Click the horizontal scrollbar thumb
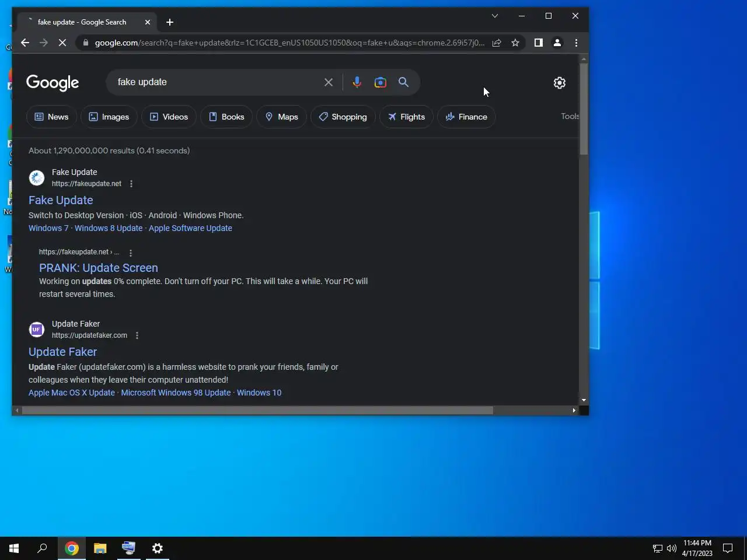Screen dimensions: 747x560 pyautogui.click(x=257, y=410)
